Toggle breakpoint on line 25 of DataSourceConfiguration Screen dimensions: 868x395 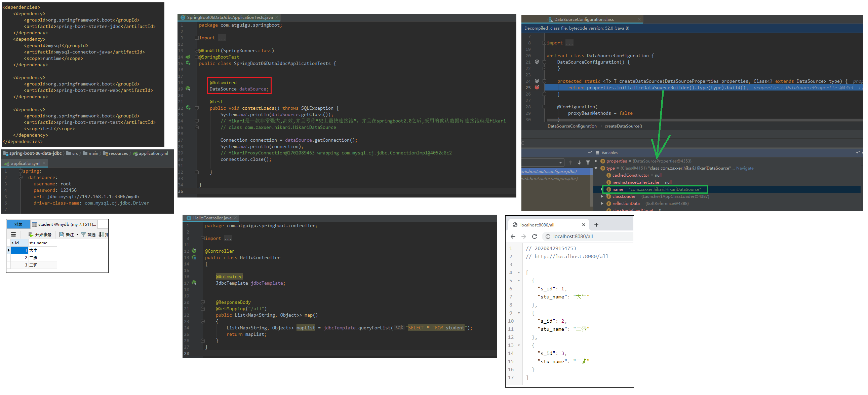pyautogui.click(x=537, y=87)
